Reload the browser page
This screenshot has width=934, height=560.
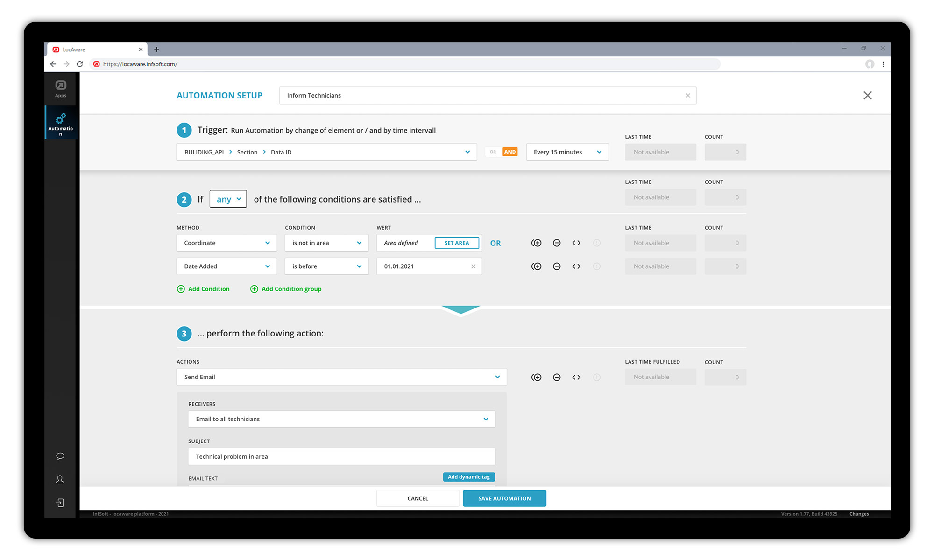80,64
